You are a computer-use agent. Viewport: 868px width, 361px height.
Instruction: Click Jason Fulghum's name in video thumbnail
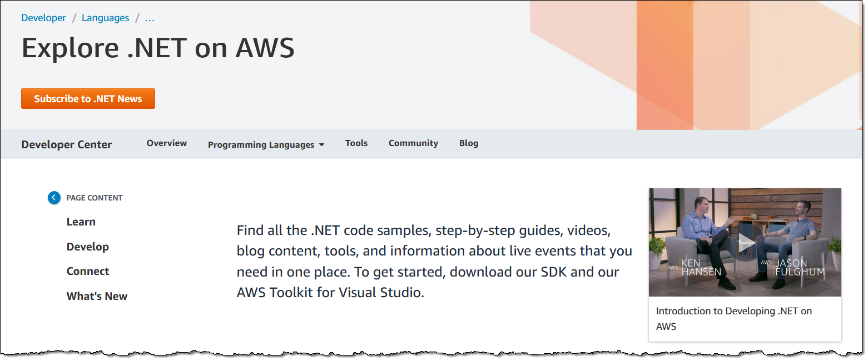800,267
